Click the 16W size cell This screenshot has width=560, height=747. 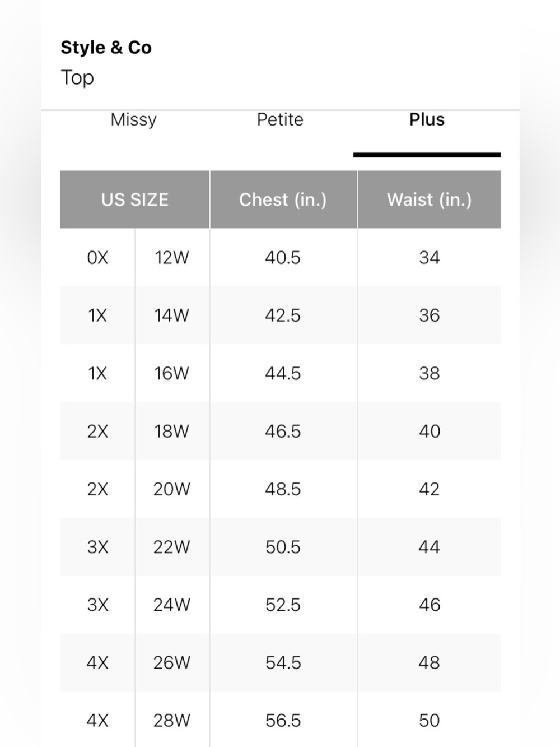click(x=172, y=373)
